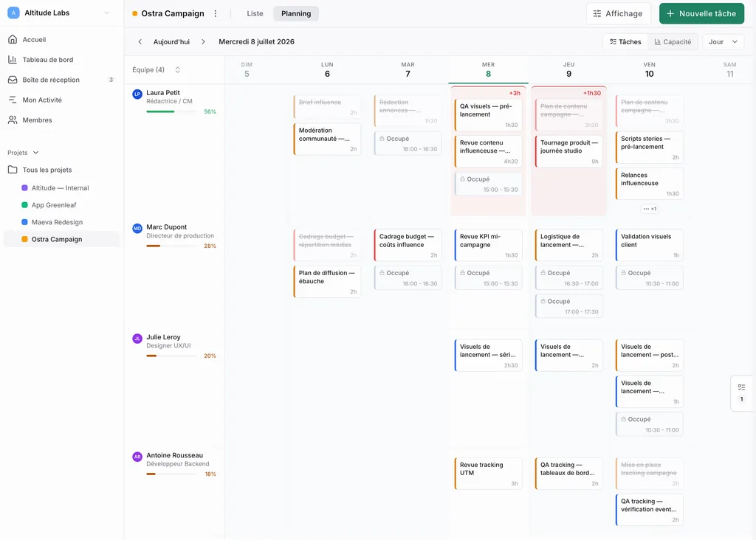Open the App Greenleaf project
Image resolution: width=756 pixels, height=540 pixels.
click(61, 205)
